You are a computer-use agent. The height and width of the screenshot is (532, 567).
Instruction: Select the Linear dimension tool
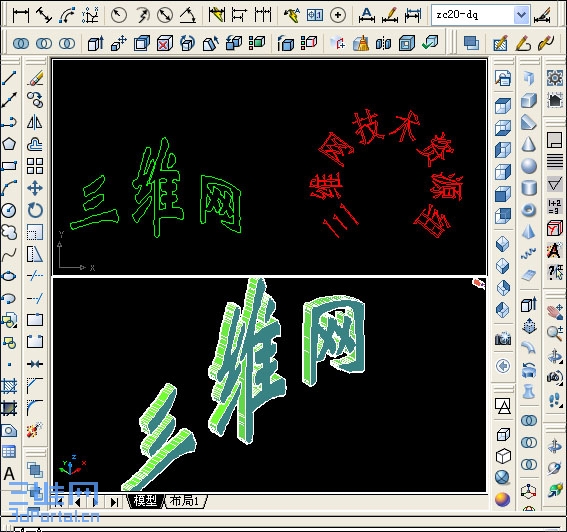[21, 15]
